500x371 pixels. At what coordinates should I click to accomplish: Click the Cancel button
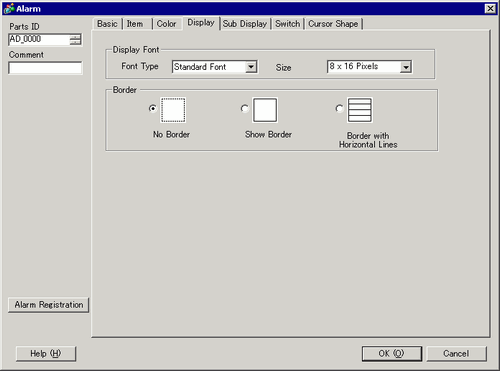tap(456, 353)
